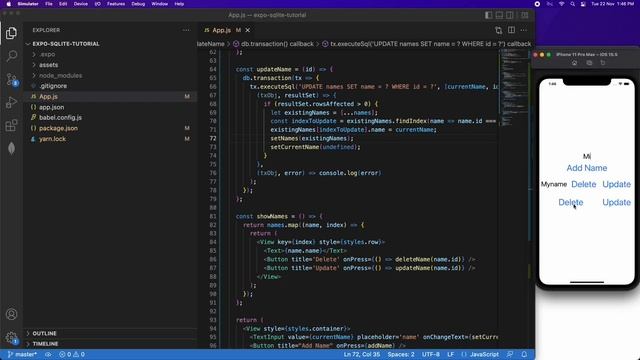This screenshot has height=360, width=640.
Task: Open notifications bell in status bar
Action: [524, 354]
